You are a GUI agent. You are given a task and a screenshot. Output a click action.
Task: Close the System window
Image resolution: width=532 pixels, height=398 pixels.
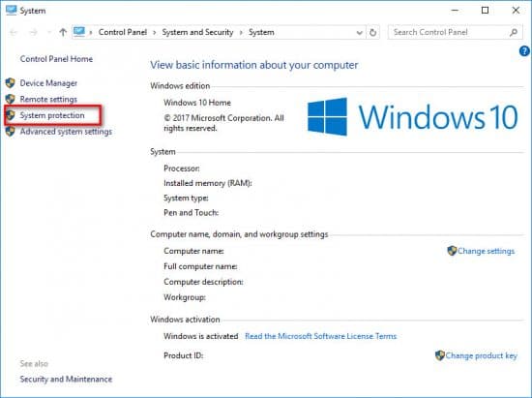click(x=516, y=11)
